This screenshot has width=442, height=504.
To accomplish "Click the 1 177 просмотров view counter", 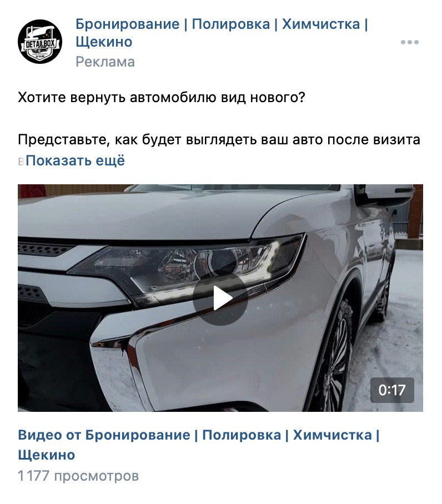I will pyautogui.click(x=78, y=476).
